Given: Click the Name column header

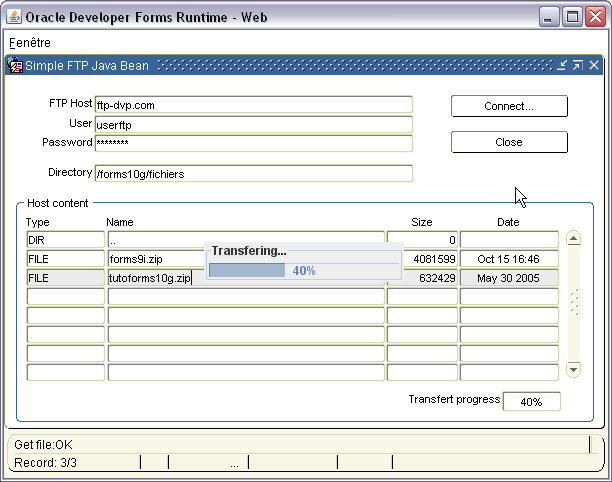Looking at the screenshot, I should [x=120, y=222].
